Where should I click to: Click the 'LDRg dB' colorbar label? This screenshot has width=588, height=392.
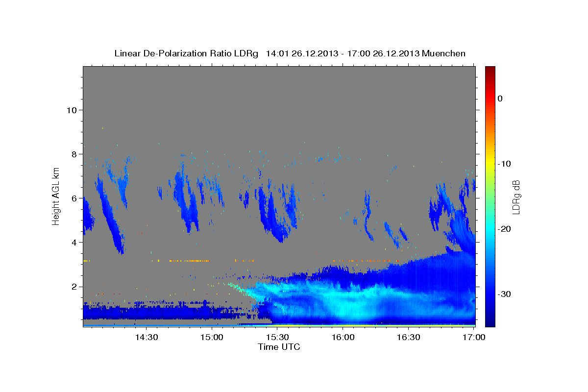point(515,197)
